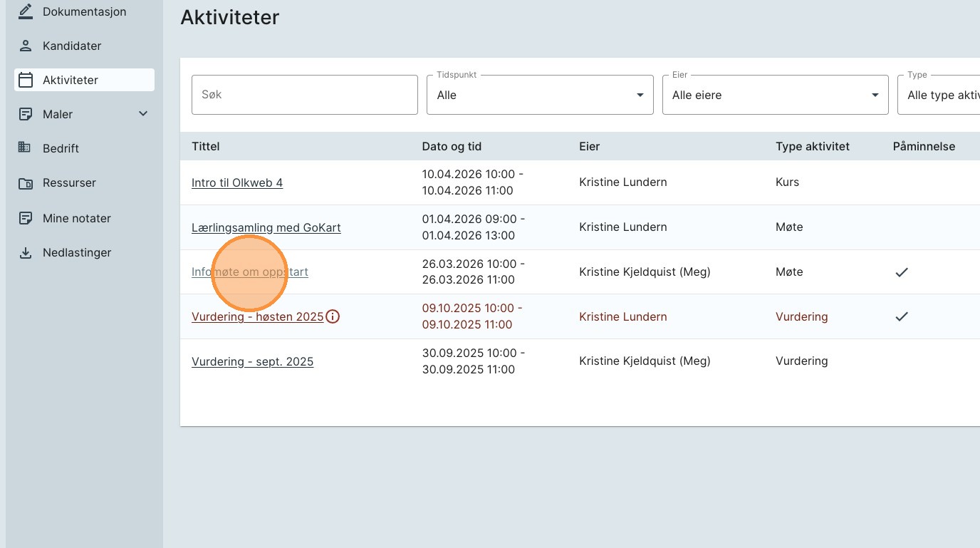Open the Intro til Olkweb 4 activity

pyautogui.click(x=237, y=183)
